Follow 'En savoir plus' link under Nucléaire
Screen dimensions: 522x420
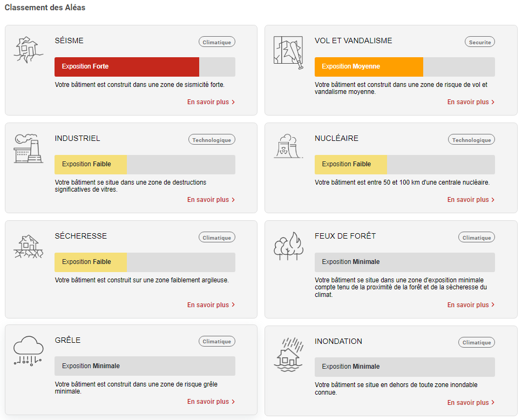click(471, 200)
